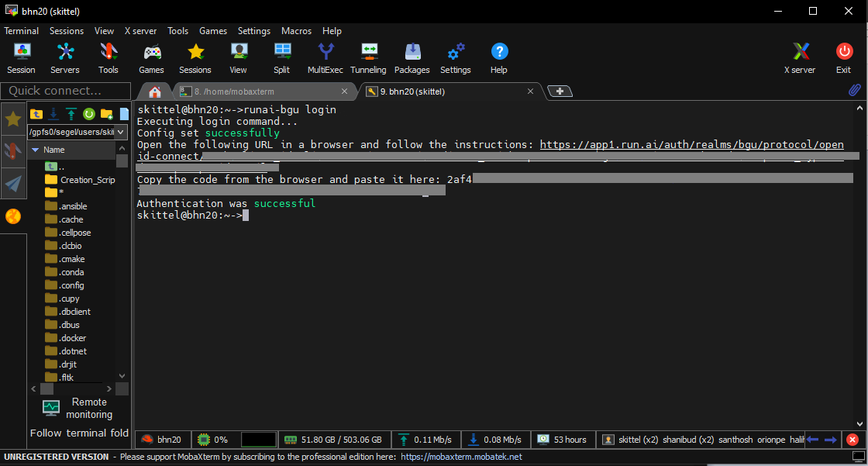Click the Remote monitoring button
Image resolution: width=868 pixels, height=466 pixels.
(x=78, y=409)
